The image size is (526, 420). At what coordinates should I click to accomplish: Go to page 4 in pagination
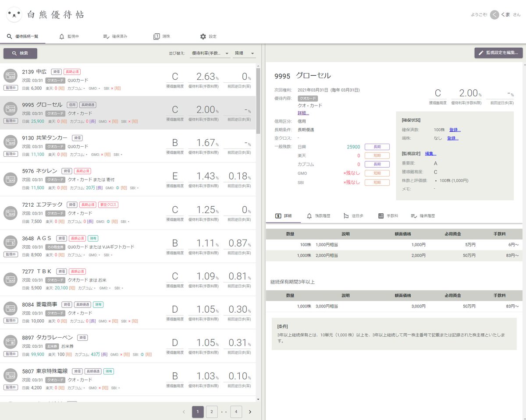[236, 412]
